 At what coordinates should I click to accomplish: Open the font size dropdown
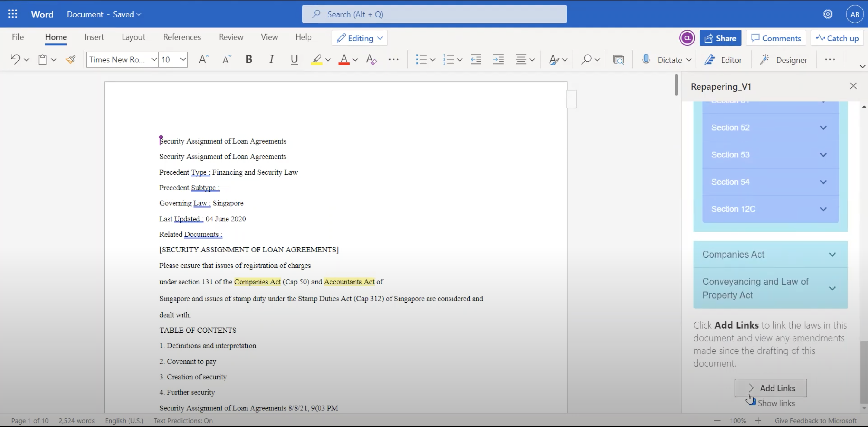point(183,60)
